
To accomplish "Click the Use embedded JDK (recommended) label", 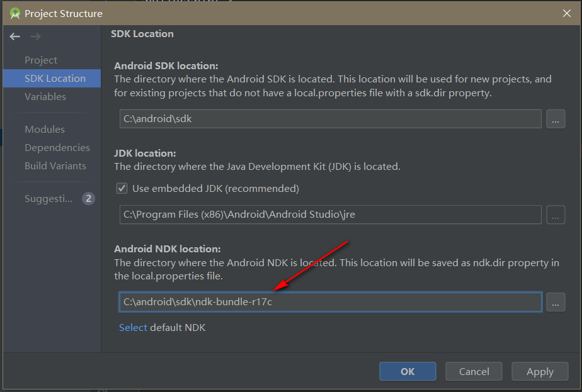I will point(215,188).
